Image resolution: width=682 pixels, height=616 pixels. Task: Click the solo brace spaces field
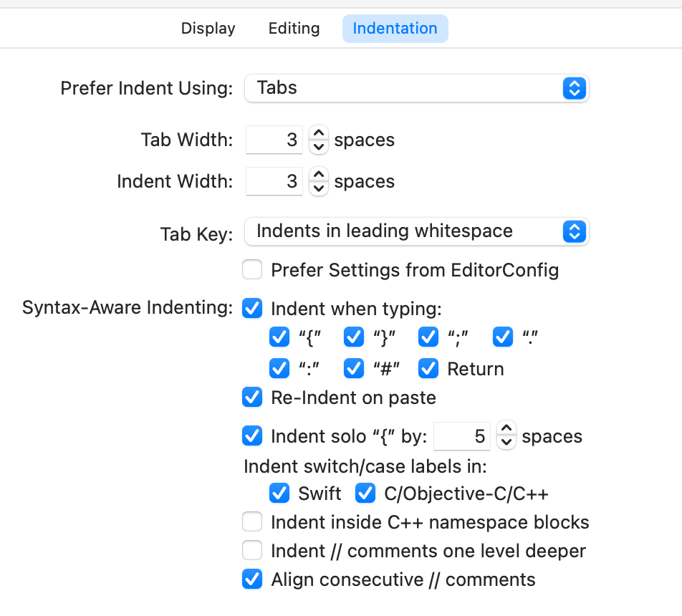click(462, 436)
